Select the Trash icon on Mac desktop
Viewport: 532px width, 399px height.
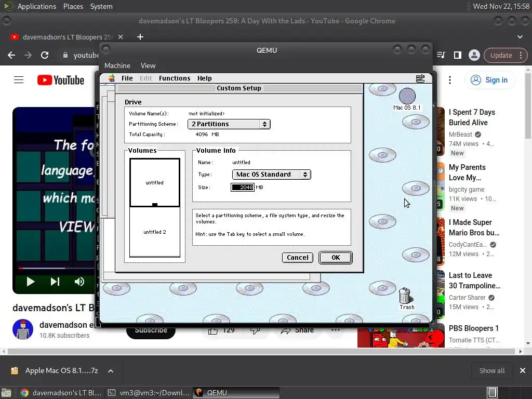click(x=406, y=299)
